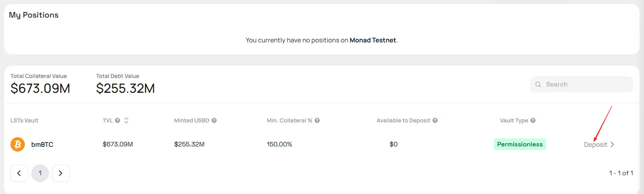Open Deposit for bmBTC vault
Viewport: 644px width, 194px height.
[x=595, y=144]
